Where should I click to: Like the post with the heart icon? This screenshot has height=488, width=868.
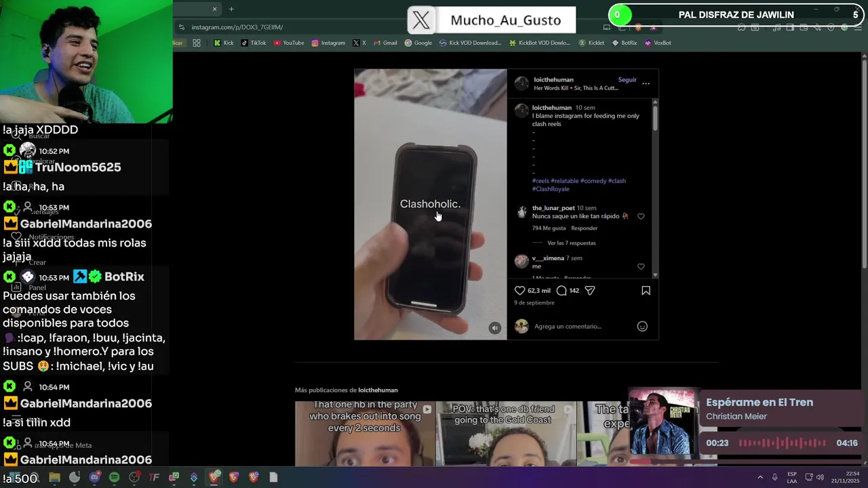(520, 291)
